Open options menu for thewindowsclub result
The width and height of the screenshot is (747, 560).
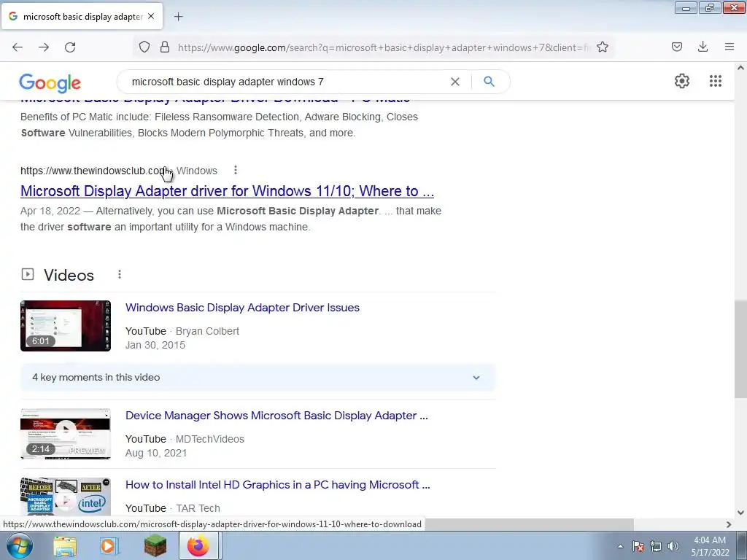tap(236, 170)
